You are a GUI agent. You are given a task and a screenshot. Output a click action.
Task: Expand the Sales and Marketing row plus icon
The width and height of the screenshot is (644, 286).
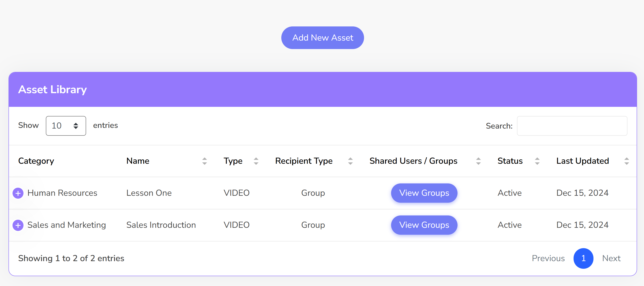click(18, 225)
